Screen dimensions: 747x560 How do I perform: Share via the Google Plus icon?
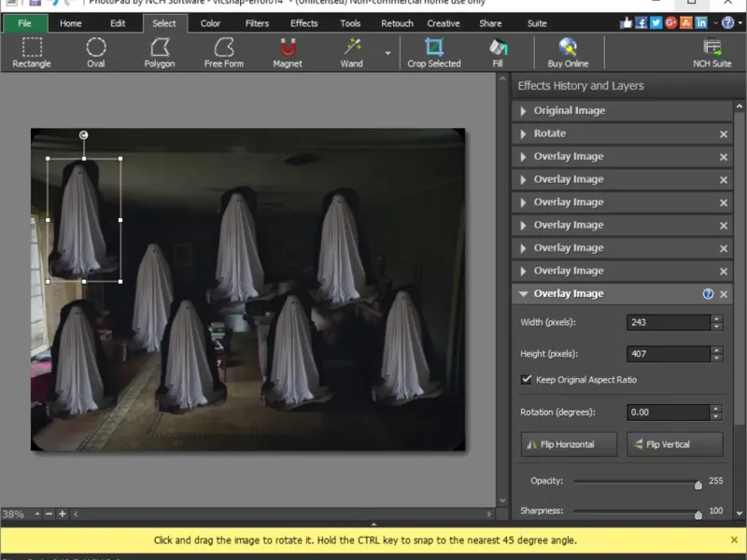[x=670, y=22]
